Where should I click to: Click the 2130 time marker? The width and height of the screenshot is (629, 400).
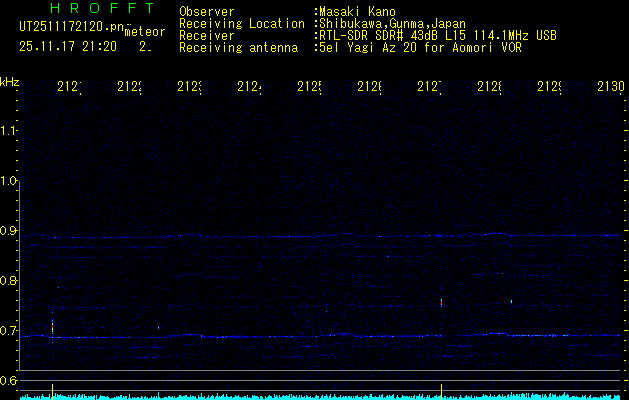click(x=611, y=88)
